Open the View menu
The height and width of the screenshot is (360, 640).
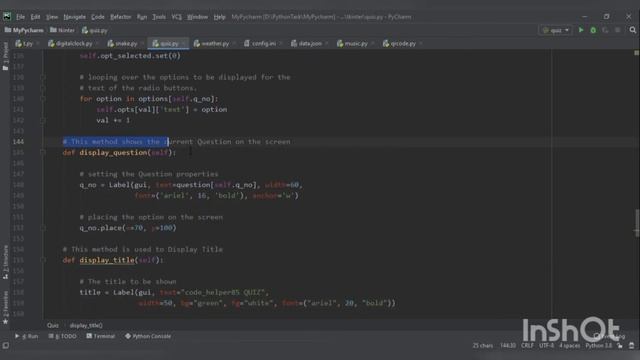pyautogui.click(x=52, y=17)
